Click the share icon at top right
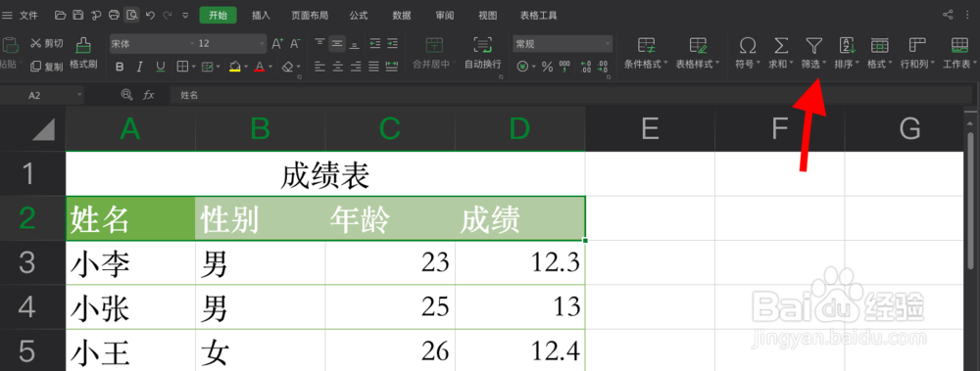Screen dimensions: 980x371 point(948,15)
